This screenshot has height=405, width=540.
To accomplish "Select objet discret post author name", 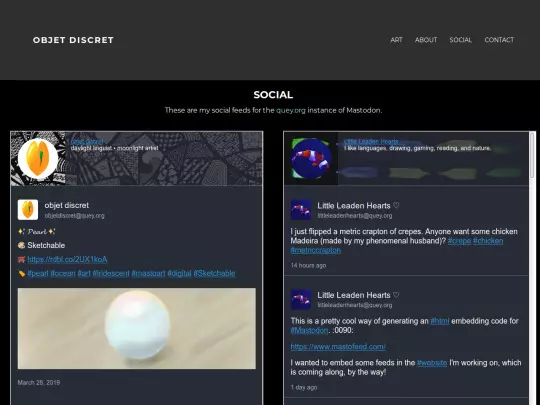I will (66, 205).
